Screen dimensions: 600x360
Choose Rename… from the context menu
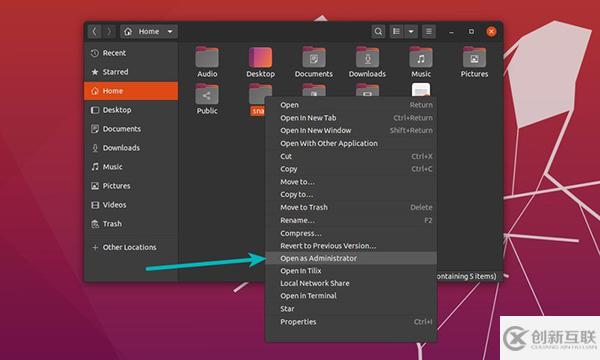point(351,221)
